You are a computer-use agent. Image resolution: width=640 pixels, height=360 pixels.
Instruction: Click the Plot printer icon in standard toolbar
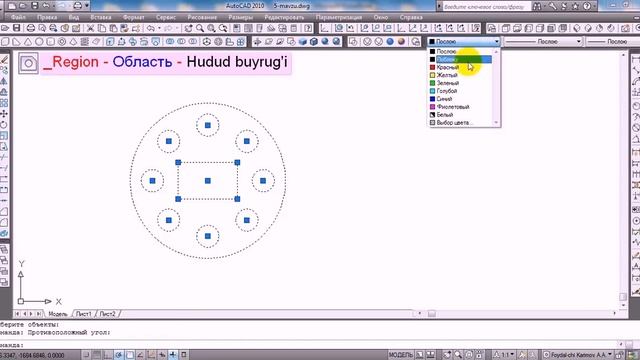point(31,28)
